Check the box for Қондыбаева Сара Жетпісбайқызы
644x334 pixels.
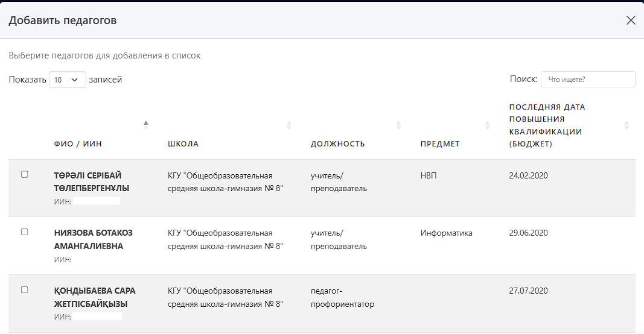pyautogui.click(x=25, y=290)
